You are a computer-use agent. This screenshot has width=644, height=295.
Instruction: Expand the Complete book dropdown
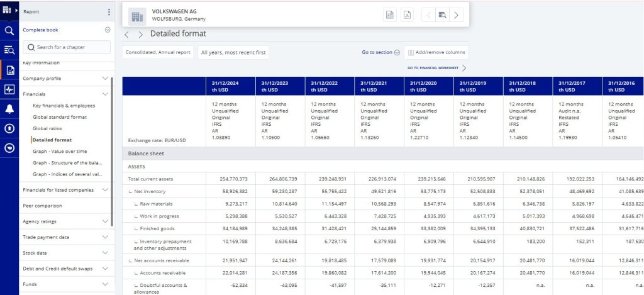pos(108,30)
